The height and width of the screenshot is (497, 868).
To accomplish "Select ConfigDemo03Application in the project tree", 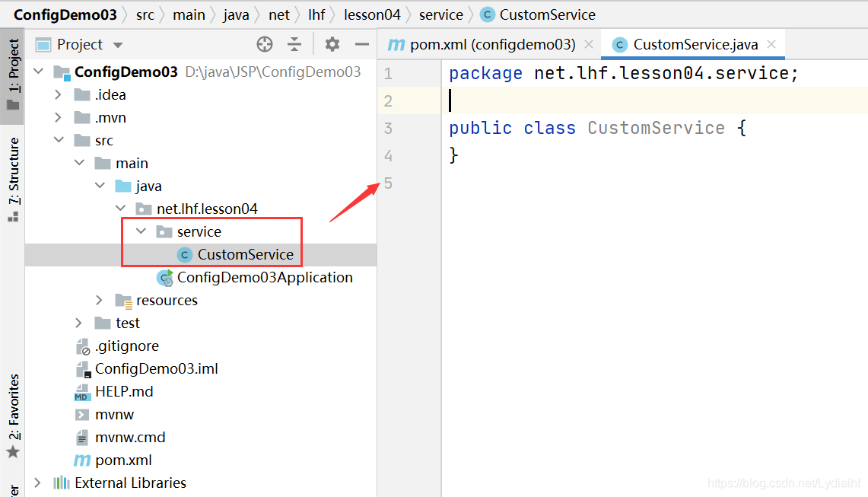I will [x=265, y=277].
